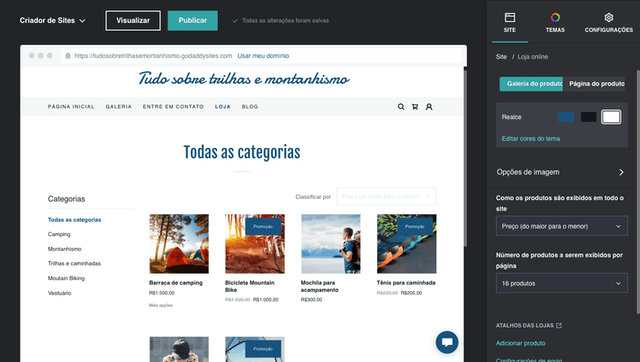Open the chat bubble widget
This screenshot has width=640, height=362.
coord(447,342)
